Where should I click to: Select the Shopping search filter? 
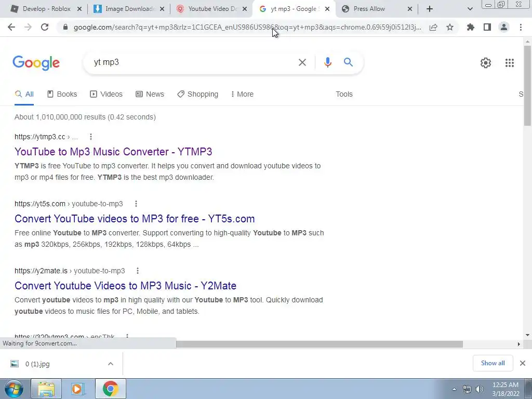click(198, 95)
